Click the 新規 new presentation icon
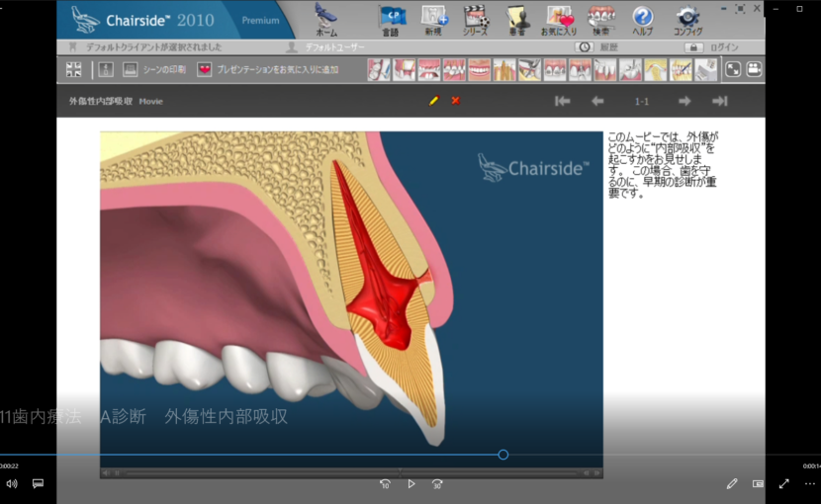The width and height of the screenshot is (821, 504). pyautogui.click(x=434, y=21)
